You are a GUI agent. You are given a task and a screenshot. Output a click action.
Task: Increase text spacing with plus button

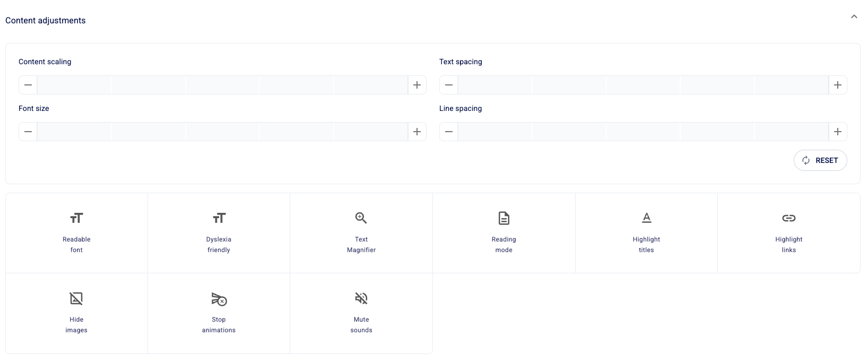[838, 85]
